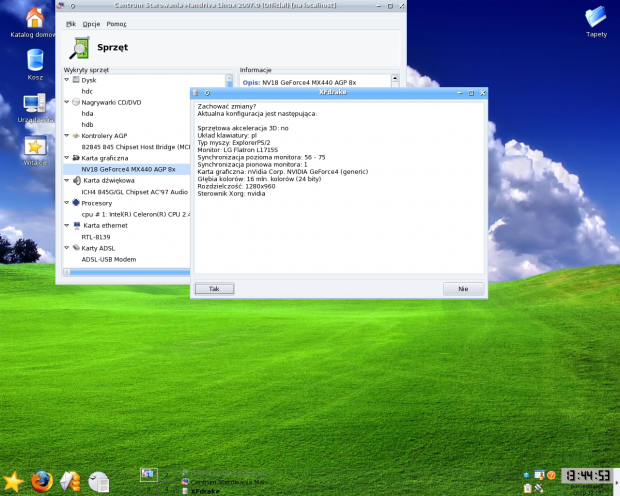Viewport: 620px width, 496px height.
Task: Click the orange round tray icon
Action: [551, 475]
